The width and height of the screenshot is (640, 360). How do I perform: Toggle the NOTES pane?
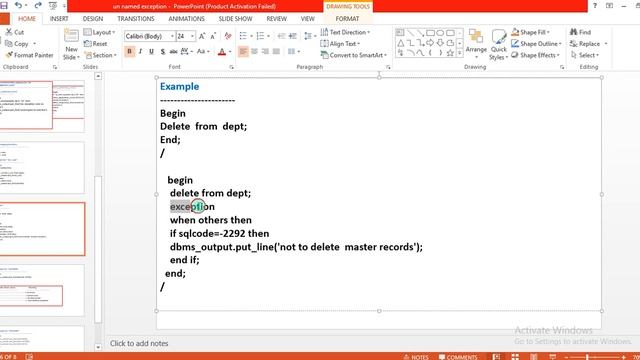click(x=416, y=357)
